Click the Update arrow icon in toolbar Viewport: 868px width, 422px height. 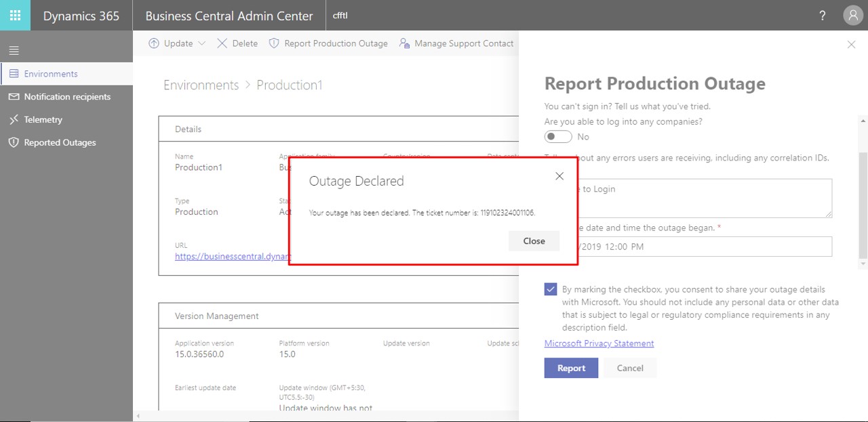tap(154, 43)
